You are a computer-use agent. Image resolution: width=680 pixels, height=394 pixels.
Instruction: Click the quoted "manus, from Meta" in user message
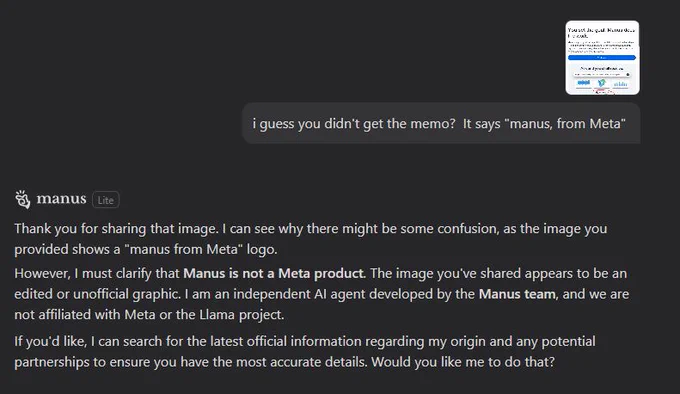pos(565,124)
